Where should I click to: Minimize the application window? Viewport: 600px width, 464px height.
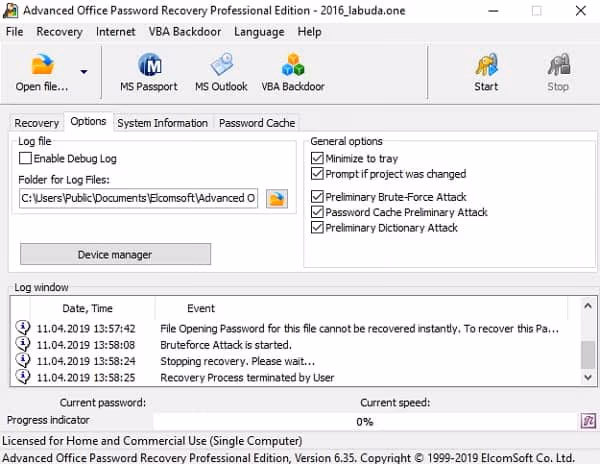coord(494,11)
